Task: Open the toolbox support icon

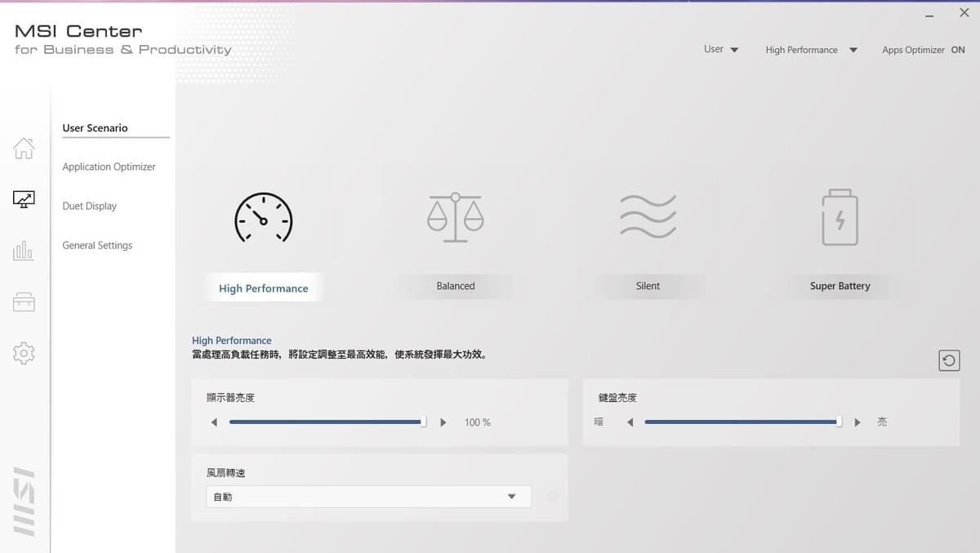Action: 24,302
